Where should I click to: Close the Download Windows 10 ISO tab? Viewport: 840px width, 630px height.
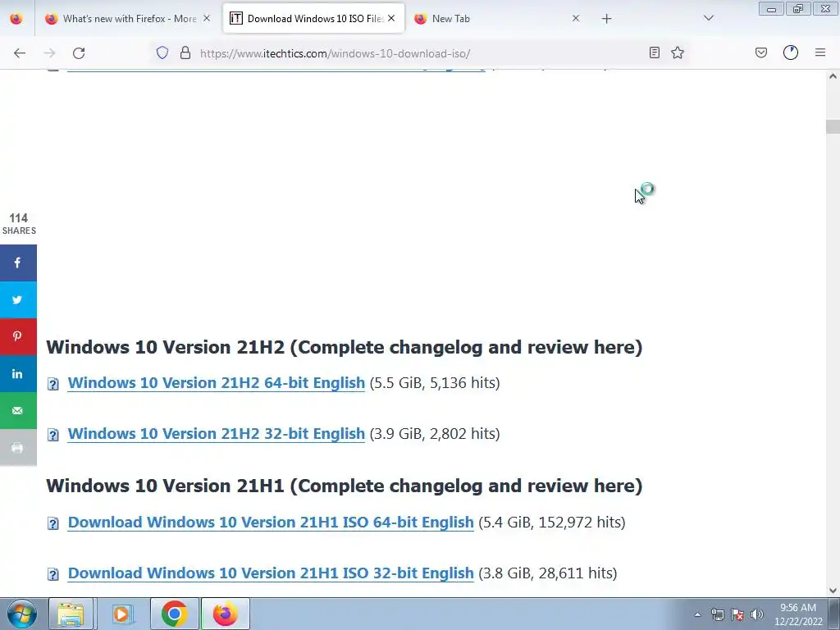tap(391, 18)
